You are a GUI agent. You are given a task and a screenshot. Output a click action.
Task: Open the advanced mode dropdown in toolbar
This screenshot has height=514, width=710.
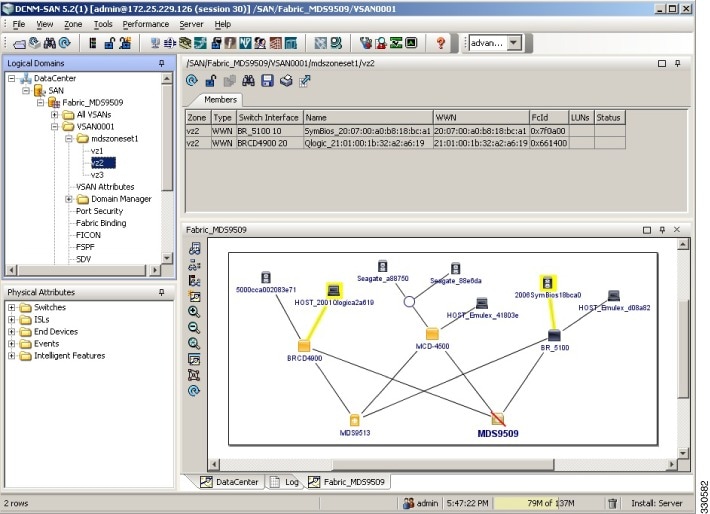[513, 43]
